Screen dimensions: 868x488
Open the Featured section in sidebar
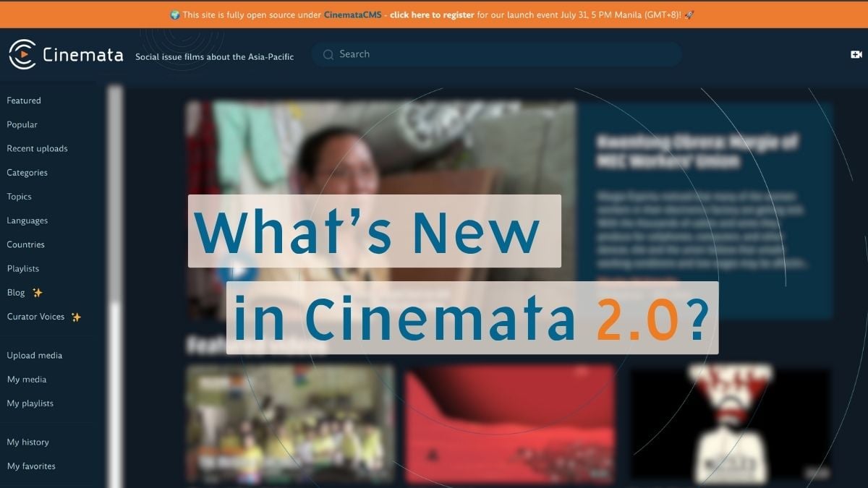click(x=24, y=100)
